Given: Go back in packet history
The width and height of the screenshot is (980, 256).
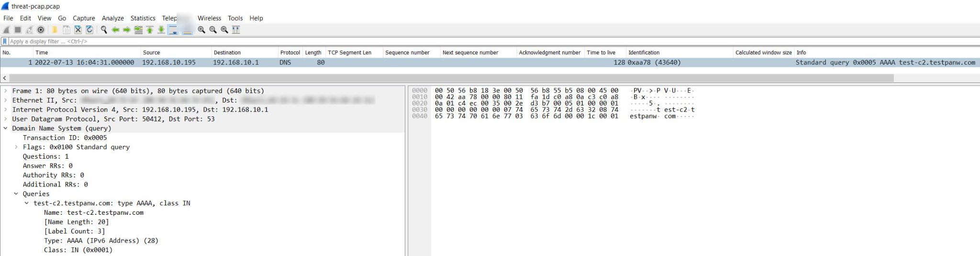Looking at the screenshot, I should 115,30.
